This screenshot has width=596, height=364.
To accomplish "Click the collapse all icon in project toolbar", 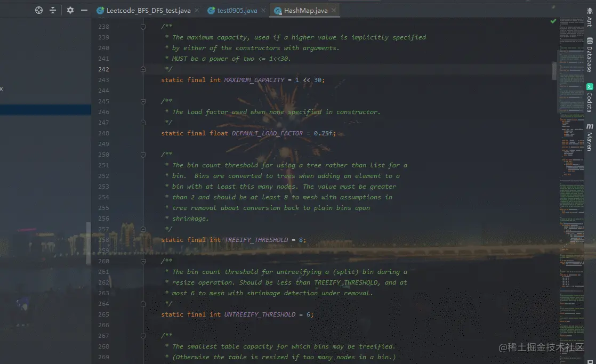I will coord(53,10).
